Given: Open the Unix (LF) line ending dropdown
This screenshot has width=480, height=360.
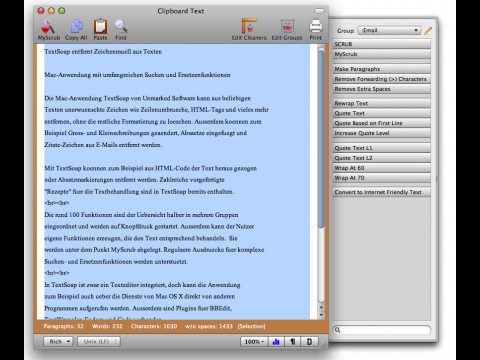Looking at the screenshot, I should [x=99, y=342].
